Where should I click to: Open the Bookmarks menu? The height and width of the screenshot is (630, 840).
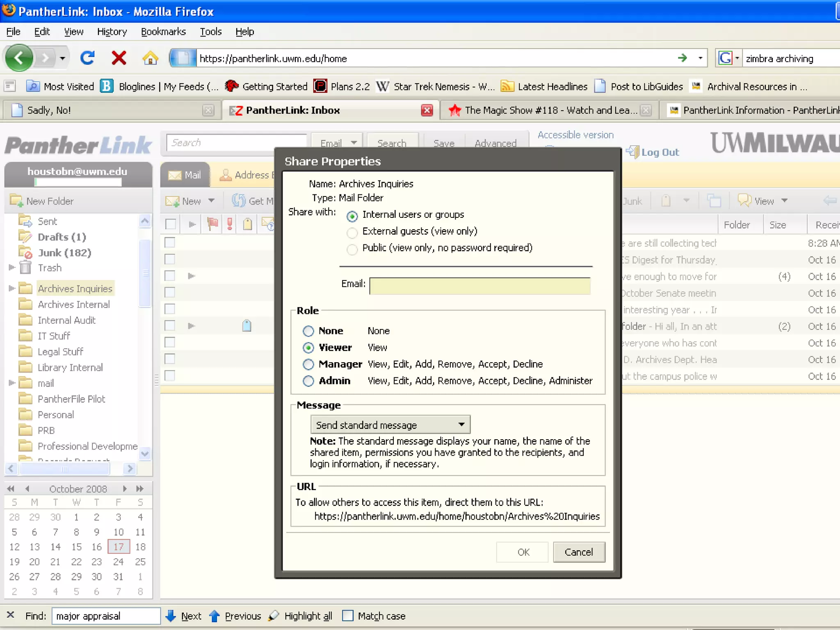[x=163, y=32]
